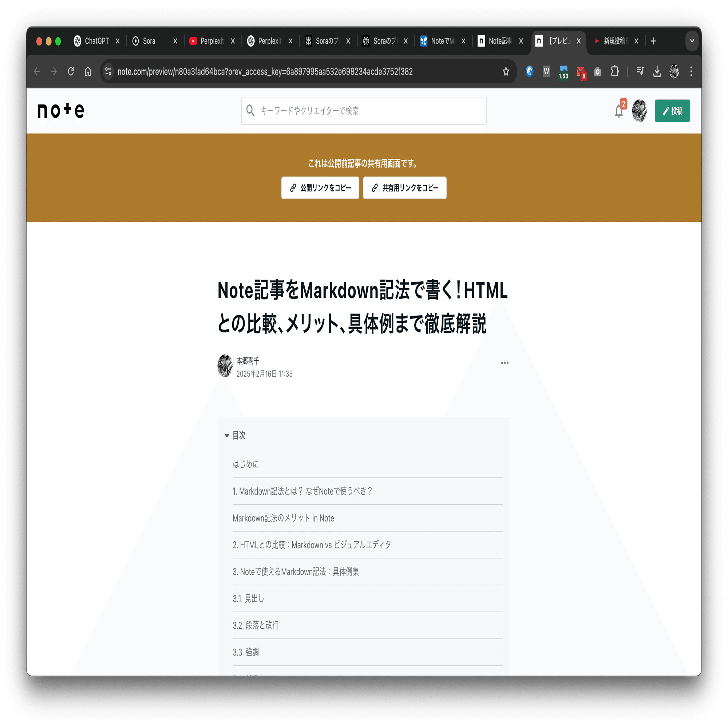
Task: Click the browser reload icon
Action: point(71,71)
